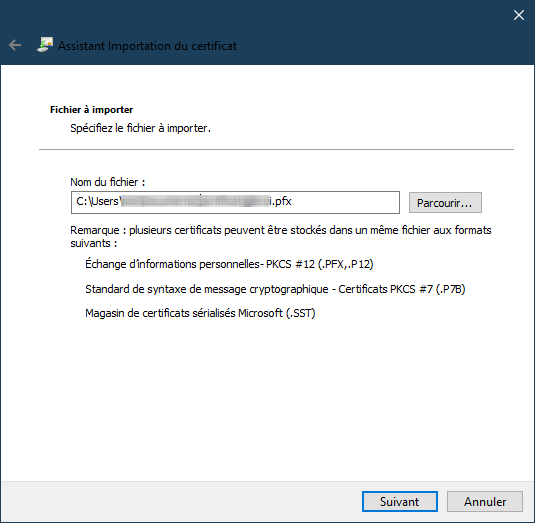Click the Assistant Importation du certificat title
Viewport: 535px width, 523px height.
(x=147, y=46)
